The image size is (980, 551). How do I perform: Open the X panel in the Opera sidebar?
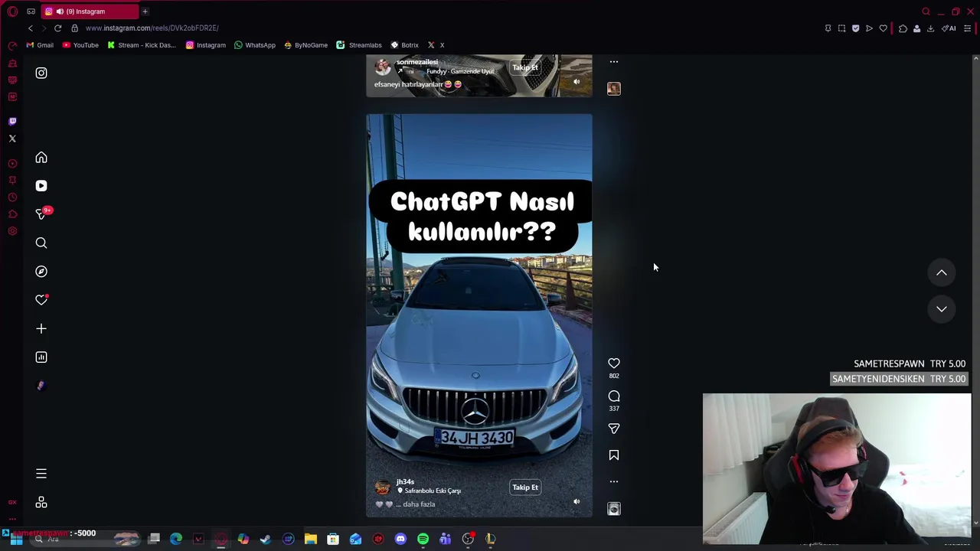click(x=12, y=139)
